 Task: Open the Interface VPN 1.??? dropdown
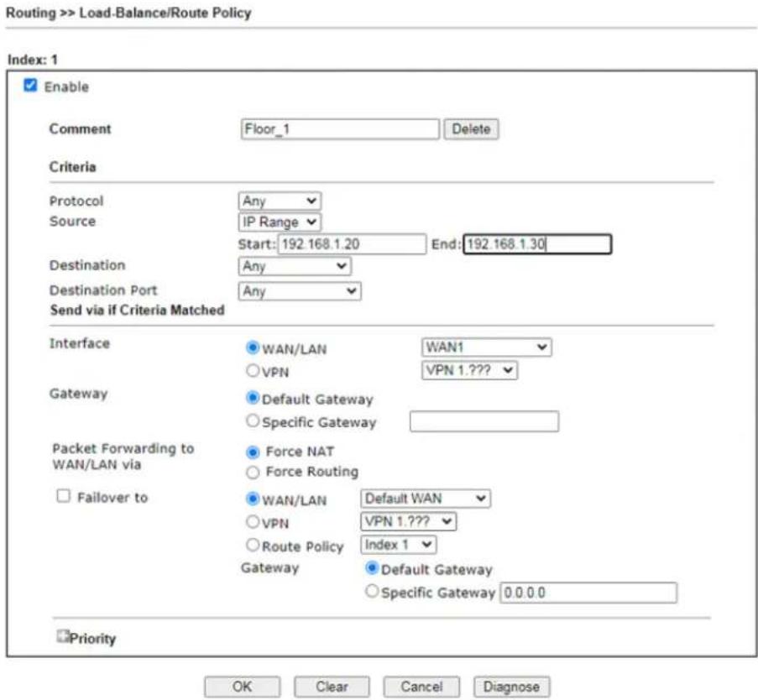coord(469,370)
